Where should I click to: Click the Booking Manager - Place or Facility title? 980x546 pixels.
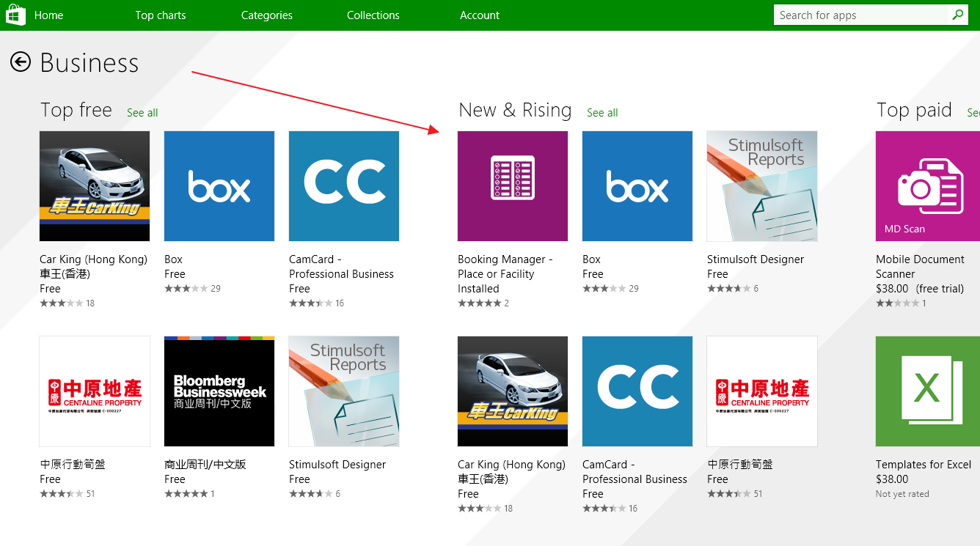click(x=505, y=267)
